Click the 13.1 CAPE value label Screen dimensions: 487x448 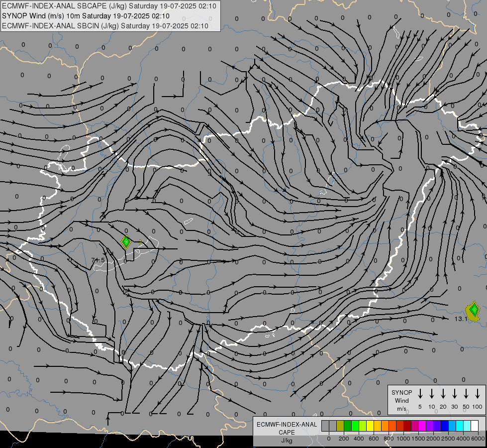tap(461, 319)
